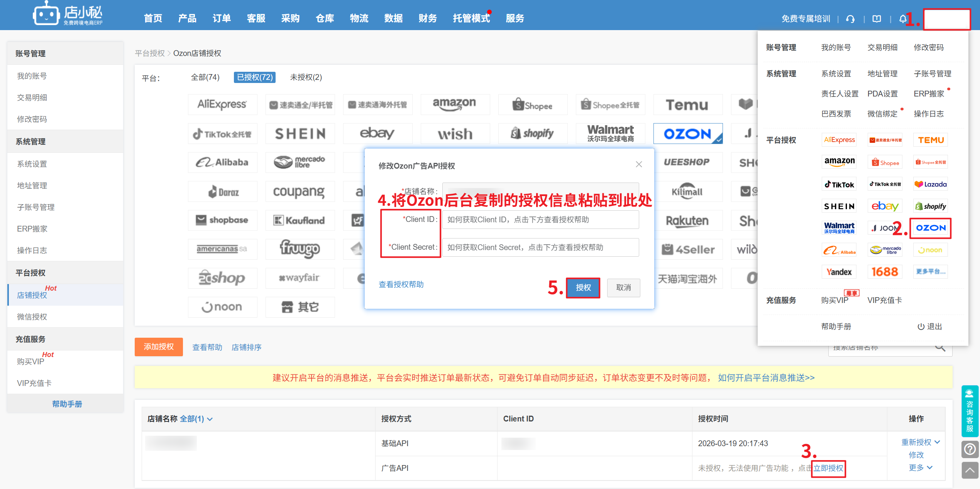The height and width of the screenshot is (489, 980).
Task: Click the question mark help icon
Action: 970,449
